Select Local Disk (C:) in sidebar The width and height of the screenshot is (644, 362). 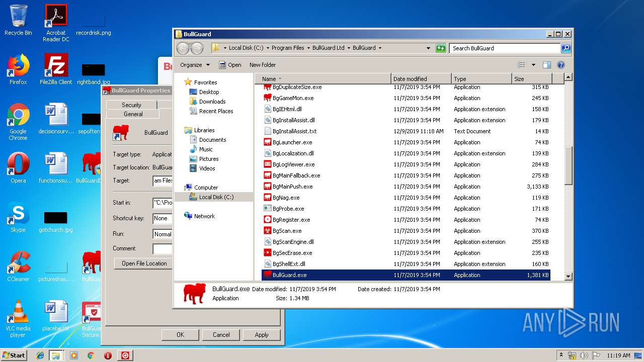[211, 197]
